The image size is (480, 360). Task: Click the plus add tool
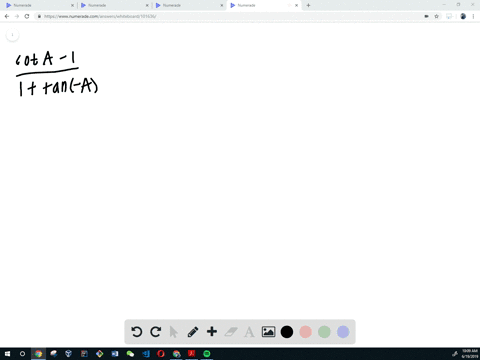(212, 332)
